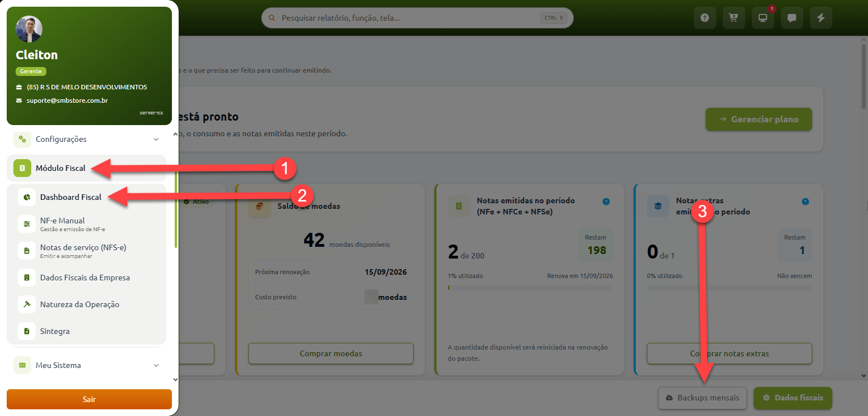Click the Dados Fiscais da Empresa building icon
The width and height of the screenshot is (868, 416).
coord(26,278)
